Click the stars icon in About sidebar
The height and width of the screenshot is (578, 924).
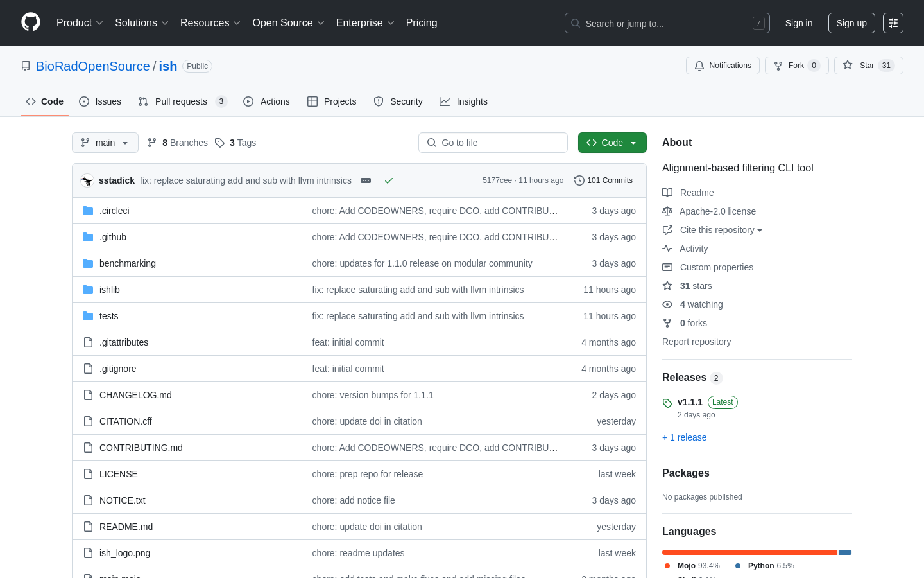tap(667, 286)
